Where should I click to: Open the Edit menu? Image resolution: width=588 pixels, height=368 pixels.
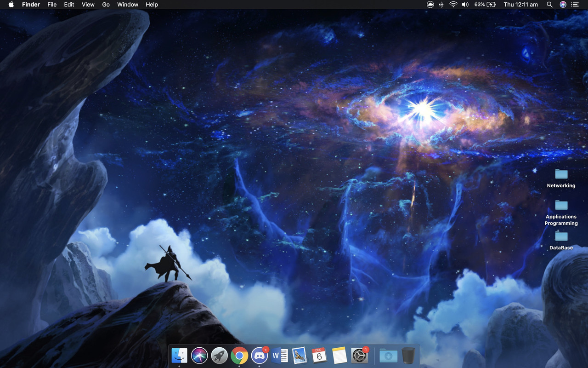69,5
